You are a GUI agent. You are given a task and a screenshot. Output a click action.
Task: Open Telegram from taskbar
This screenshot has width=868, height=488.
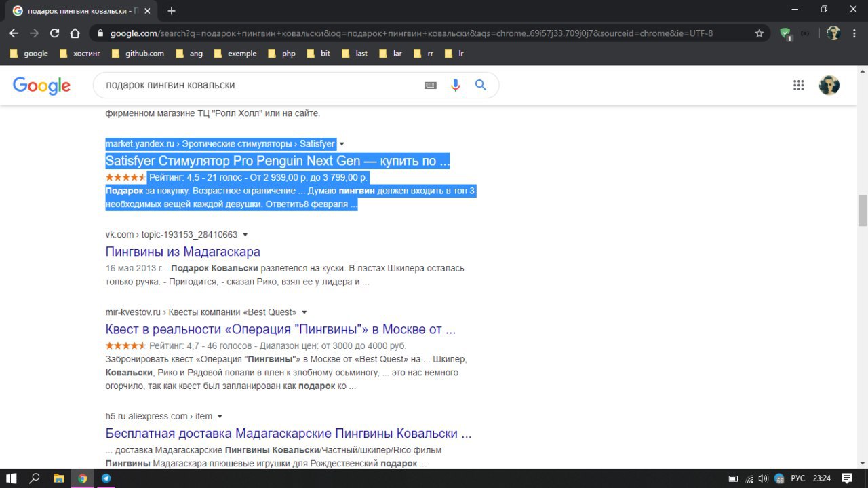click(x=106, y=478)
